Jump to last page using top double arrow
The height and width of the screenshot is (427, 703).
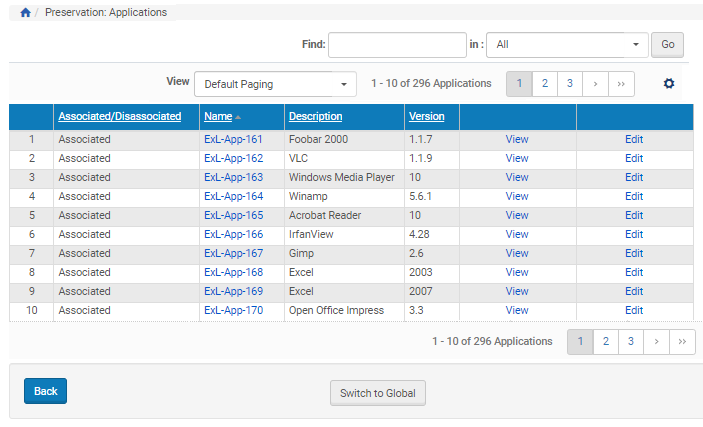pos(621,84)
